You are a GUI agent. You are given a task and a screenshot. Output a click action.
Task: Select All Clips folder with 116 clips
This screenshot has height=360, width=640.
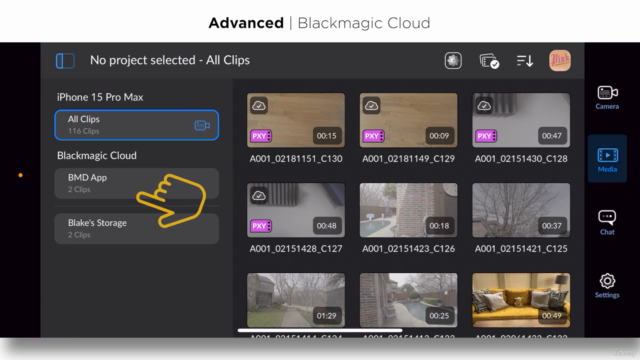[x=136, y=125]
